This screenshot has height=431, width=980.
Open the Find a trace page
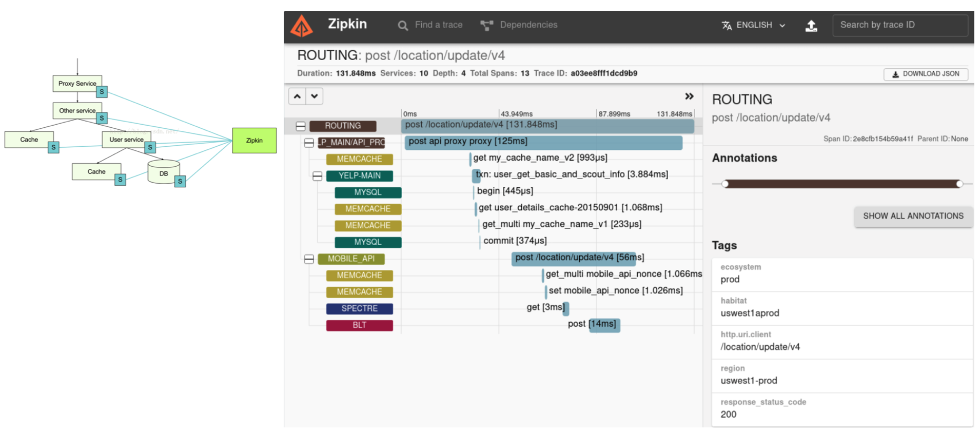click(430, 25)
